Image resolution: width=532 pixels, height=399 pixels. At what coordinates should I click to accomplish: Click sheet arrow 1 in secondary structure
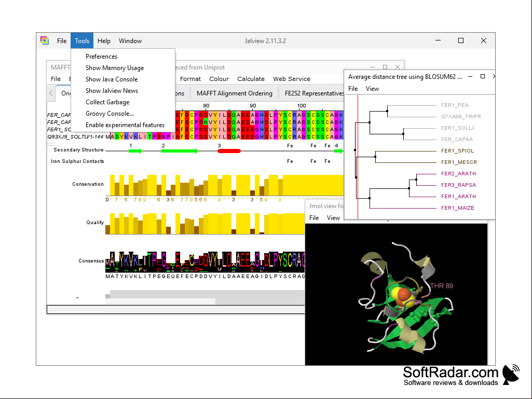[x=135, y=151]
